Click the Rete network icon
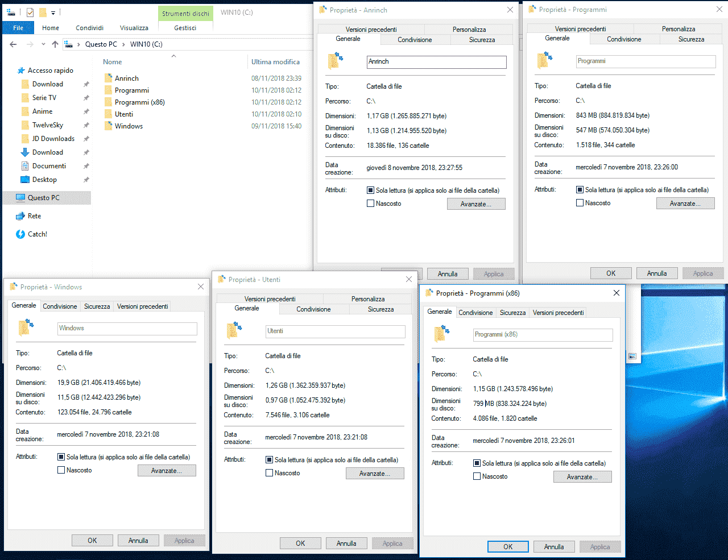The width and height of the screenshot is (728, 560). [x=20, y=216]
